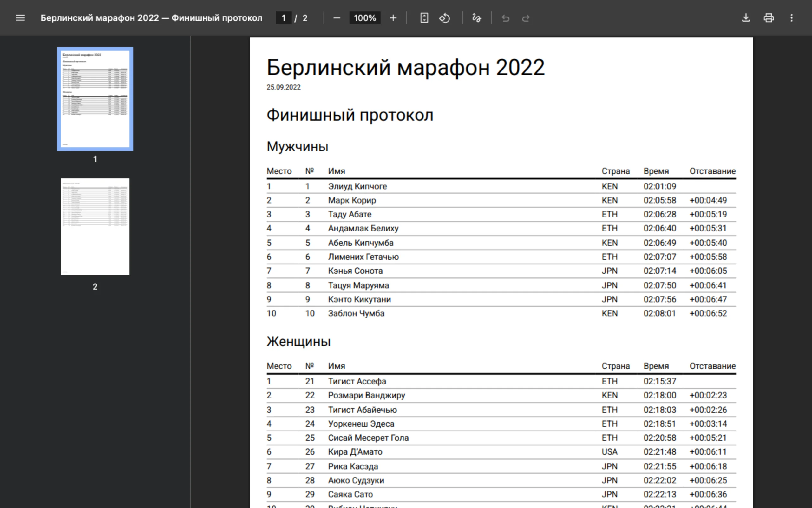The width and height of the screenshot is (812, 508).
Task: Click the name Розмари Ванджиру
Action: click(366, 396)
